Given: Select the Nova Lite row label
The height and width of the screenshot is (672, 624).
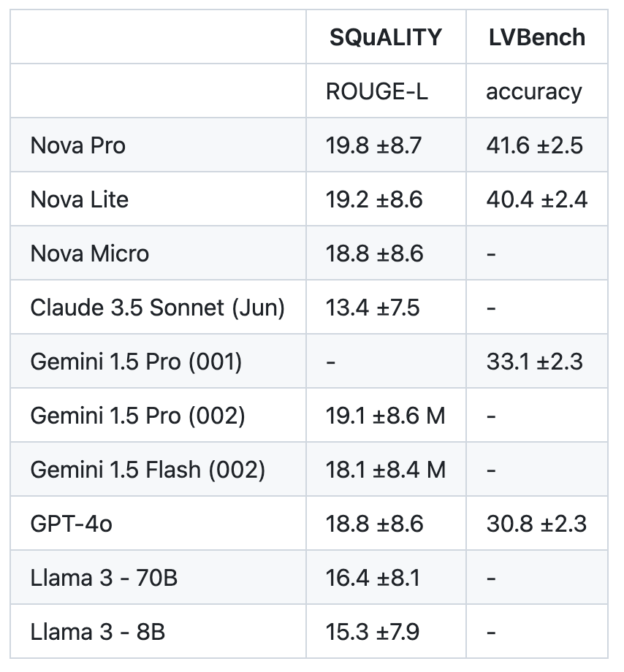Looking at the screenshot, I should coord(80,199).
